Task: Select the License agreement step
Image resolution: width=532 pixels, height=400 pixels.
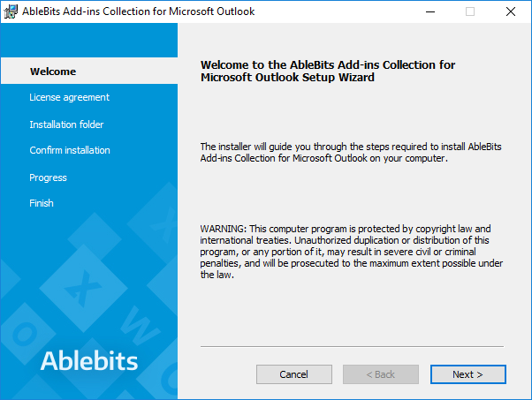Action: point(69,98)
